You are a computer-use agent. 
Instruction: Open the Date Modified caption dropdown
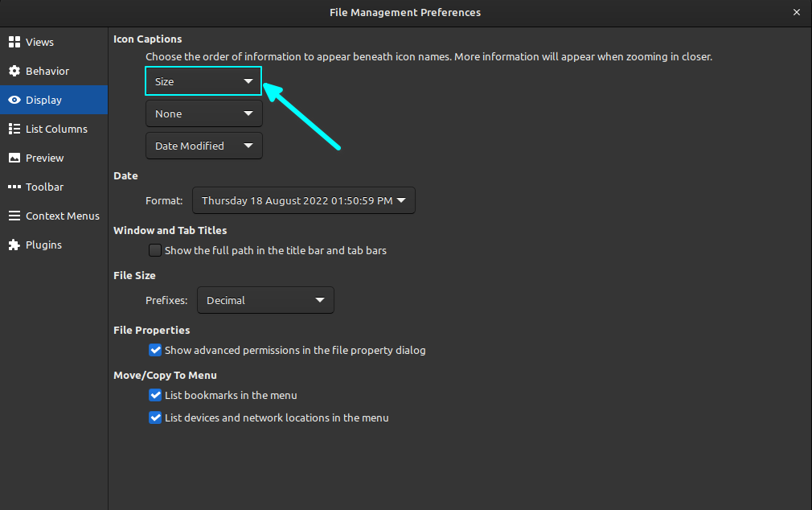click(x=203, y=146)
